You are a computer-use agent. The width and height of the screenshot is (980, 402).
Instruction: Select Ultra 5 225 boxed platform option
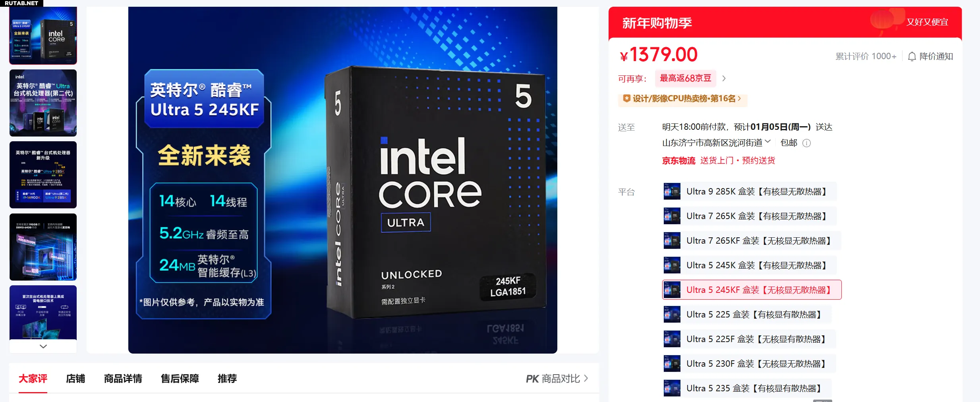click(747, 314)
